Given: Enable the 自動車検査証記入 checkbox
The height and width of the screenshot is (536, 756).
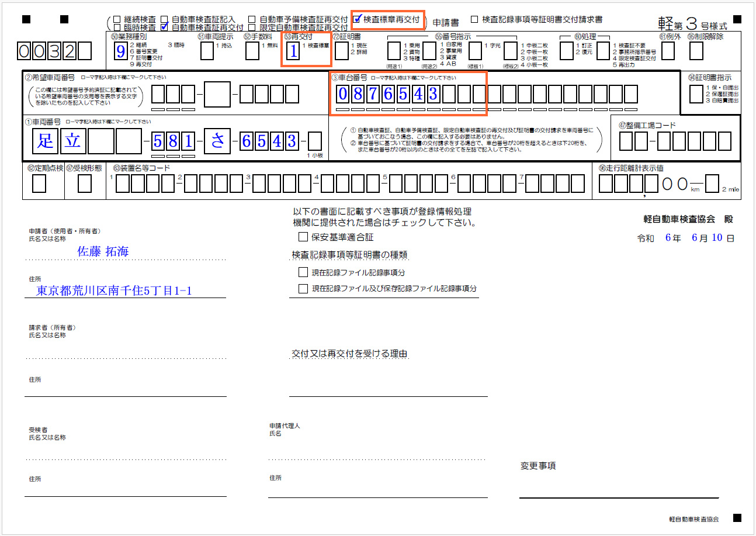Looking at the screenshot, I should (x=165, y=20).
